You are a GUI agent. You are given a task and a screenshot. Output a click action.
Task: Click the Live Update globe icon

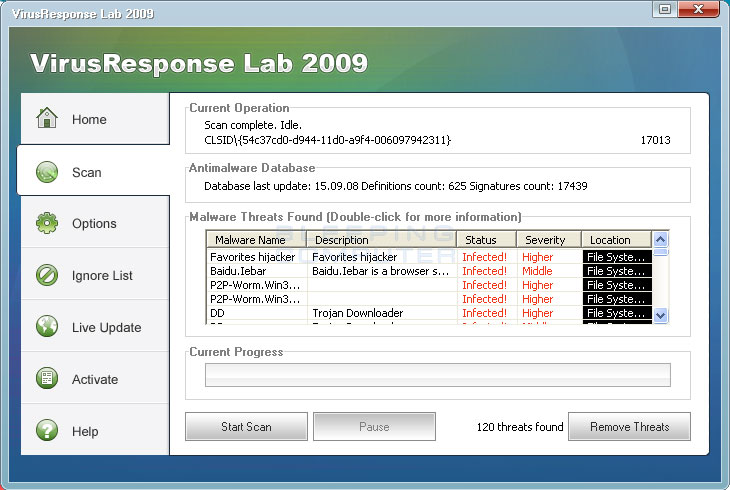pyautogui.click(x=47, y=327)
